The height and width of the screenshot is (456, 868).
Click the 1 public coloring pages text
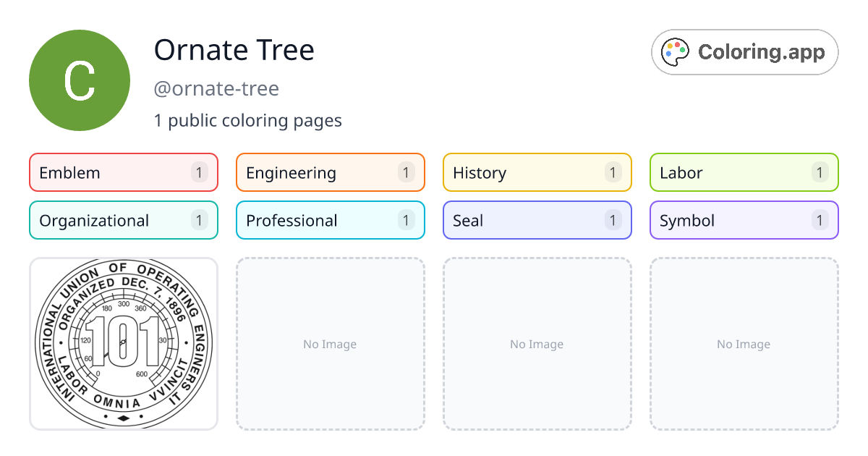[248, 120]
